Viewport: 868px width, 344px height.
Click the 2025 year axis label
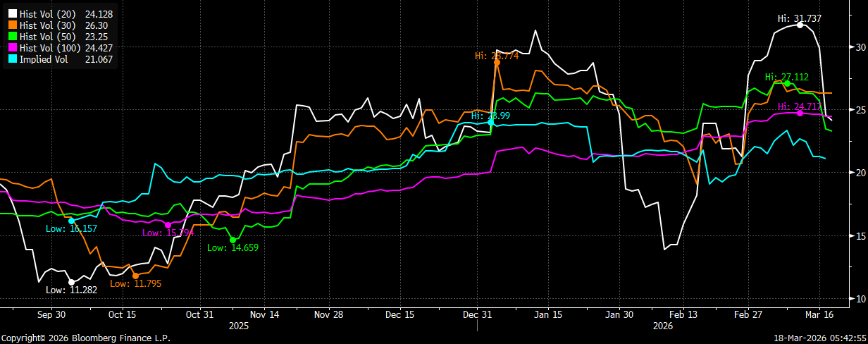239,326
